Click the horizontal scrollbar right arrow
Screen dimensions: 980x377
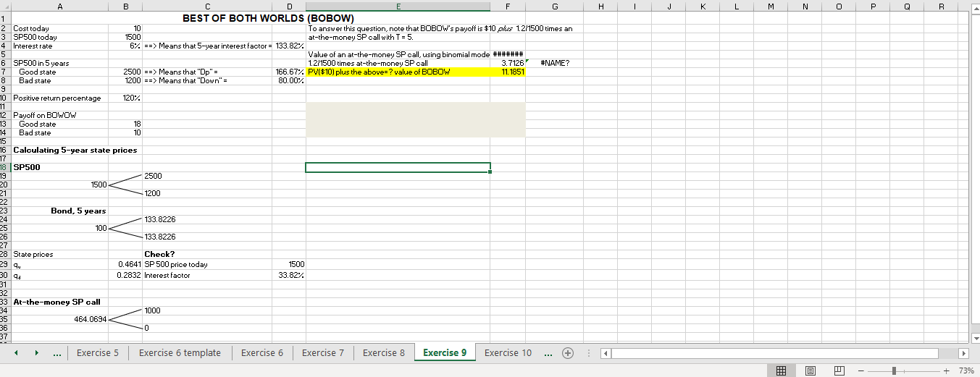pyautogui.click(x=963, y=354)
